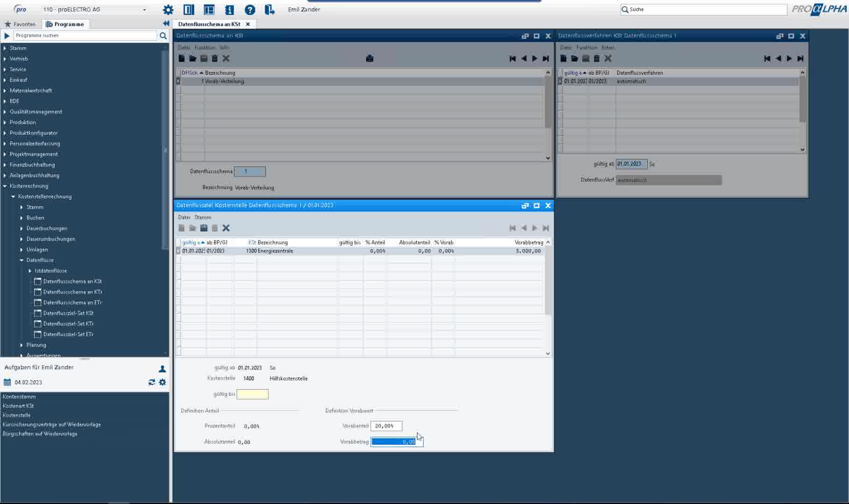Image resolution: width=849 pixels, height=504 pixels.
Task: Sort by Absolutanteil column header
Action: [x=415, y=243]
